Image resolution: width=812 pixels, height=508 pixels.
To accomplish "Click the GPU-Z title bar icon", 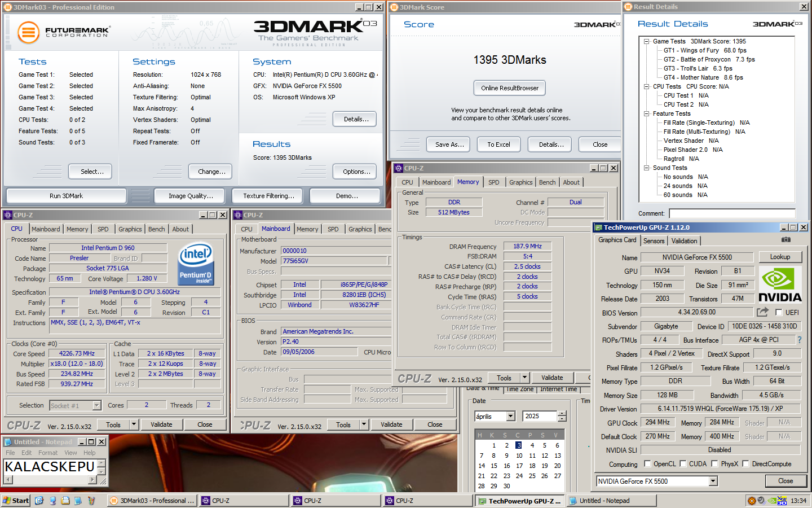I will pos(598,227).
